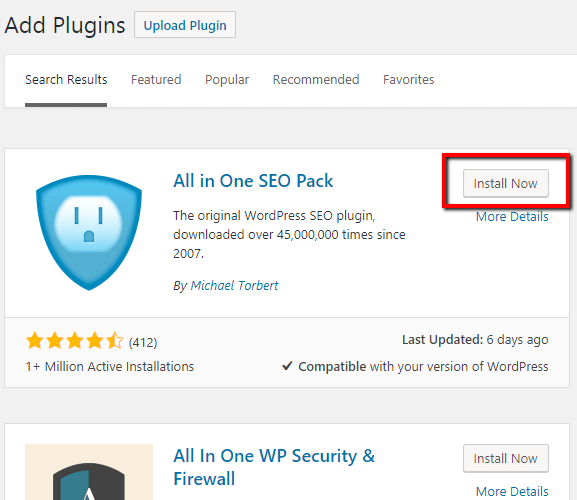Click the Upload Plugin button
577x500 pixels.
(185, 25)
